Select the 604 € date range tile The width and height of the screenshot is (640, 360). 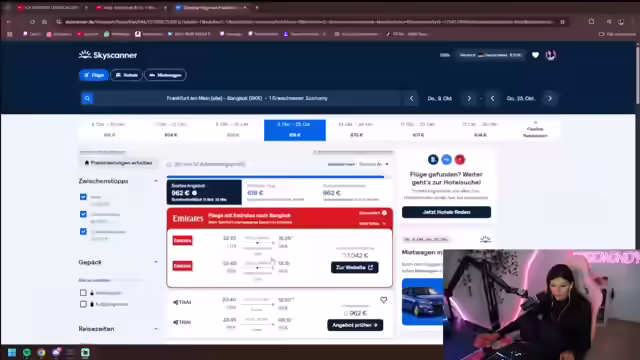(x=171, y=130)
